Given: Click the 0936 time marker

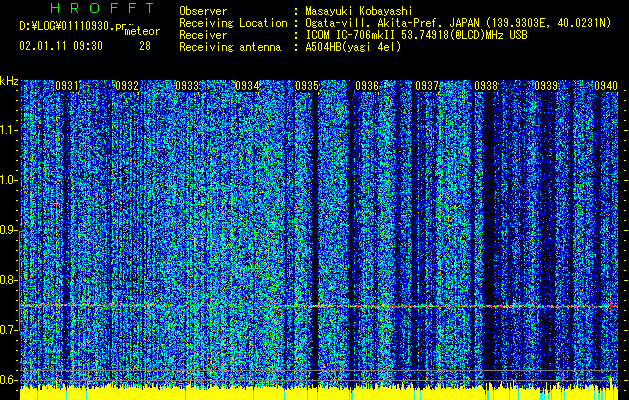Looking at the screenshot, I should [367, 86].
